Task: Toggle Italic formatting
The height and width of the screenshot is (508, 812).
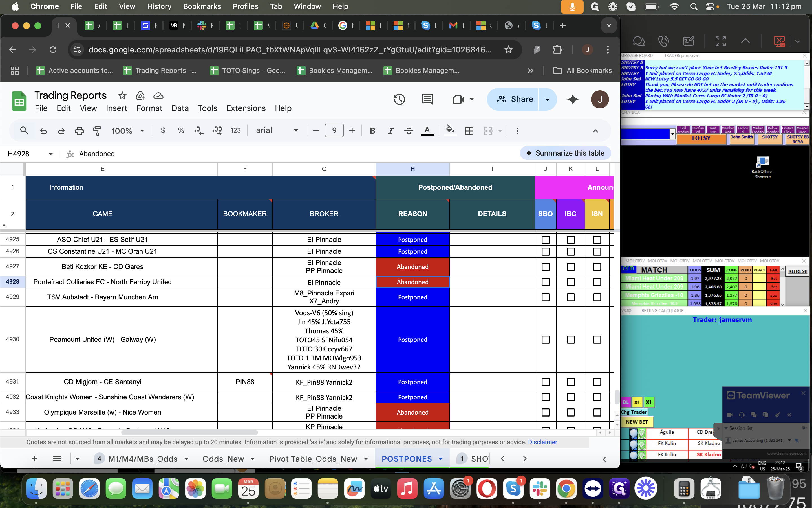Action: point(390,130)
